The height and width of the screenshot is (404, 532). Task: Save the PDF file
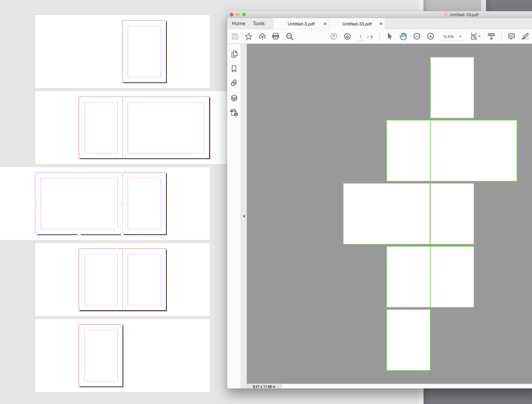[235, 36]
